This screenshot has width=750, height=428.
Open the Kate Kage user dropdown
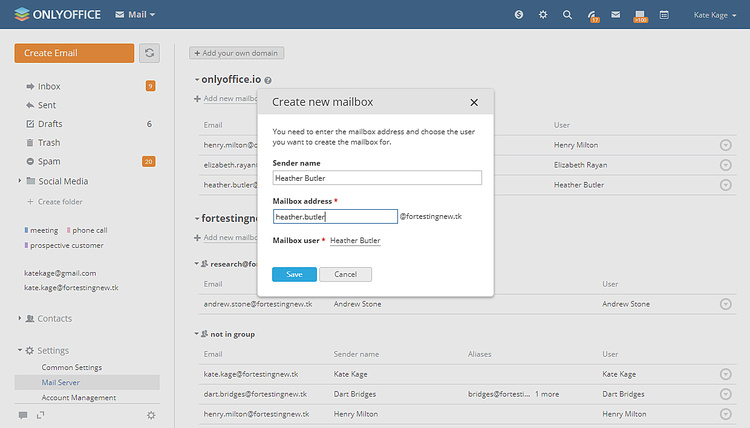click(715, 15)
